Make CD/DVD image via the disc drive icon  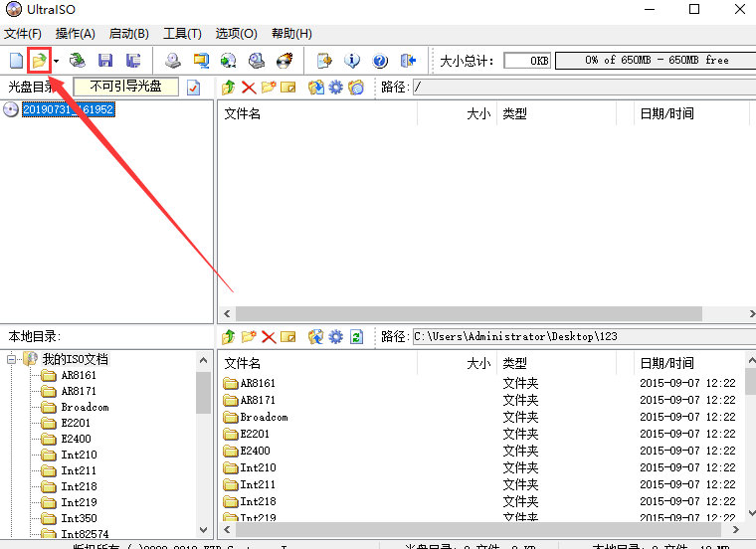(173, 61)
